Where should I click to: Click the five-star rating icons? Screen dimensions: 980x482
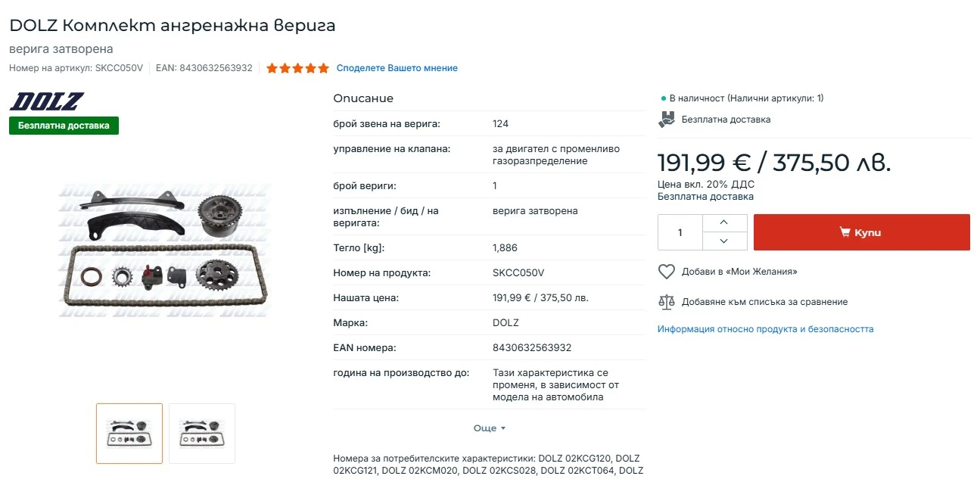click(x=297, y=68)
